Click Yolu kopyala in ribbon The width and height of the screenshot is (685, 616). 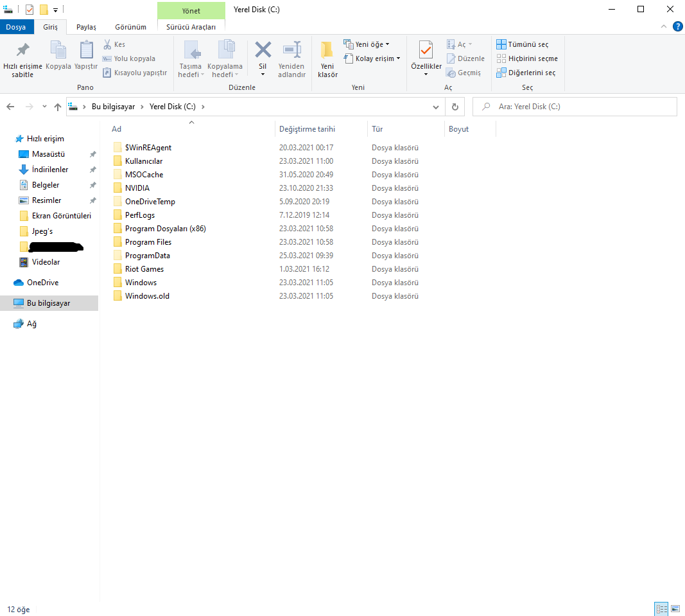point(129,58)
